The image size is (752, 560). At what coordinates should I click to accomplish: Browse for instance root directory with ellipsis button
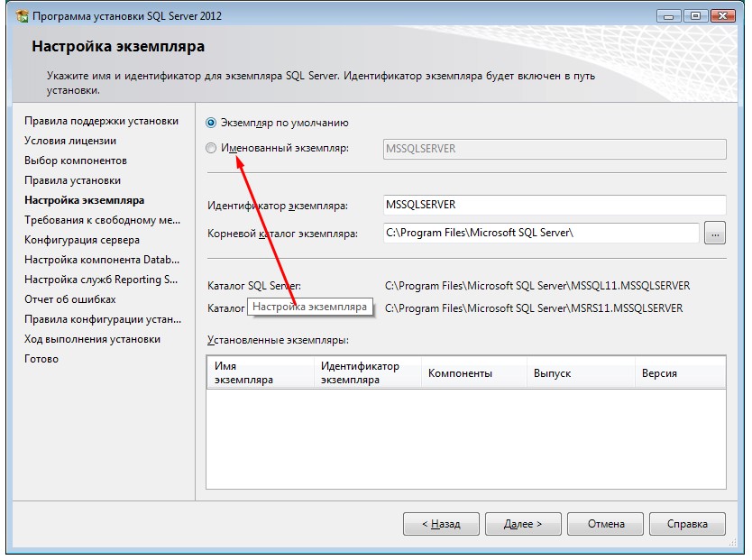click(715, 233)
